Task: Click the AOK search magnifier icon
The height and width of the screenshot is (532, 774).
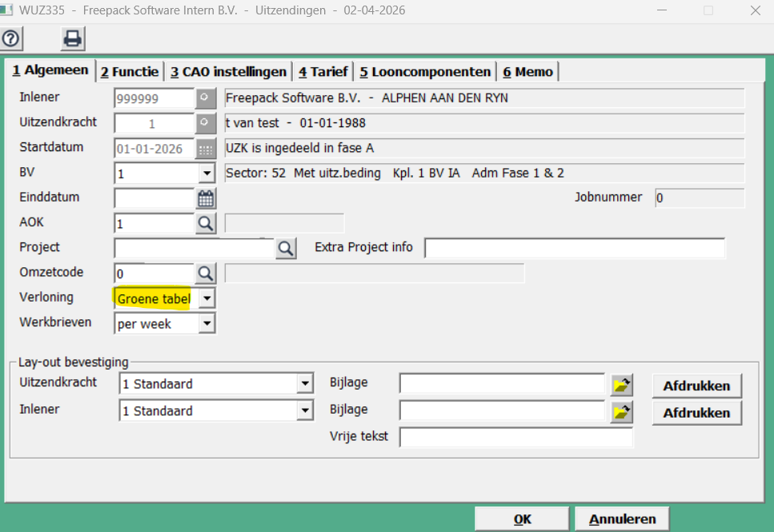Action: coord(206,224)
